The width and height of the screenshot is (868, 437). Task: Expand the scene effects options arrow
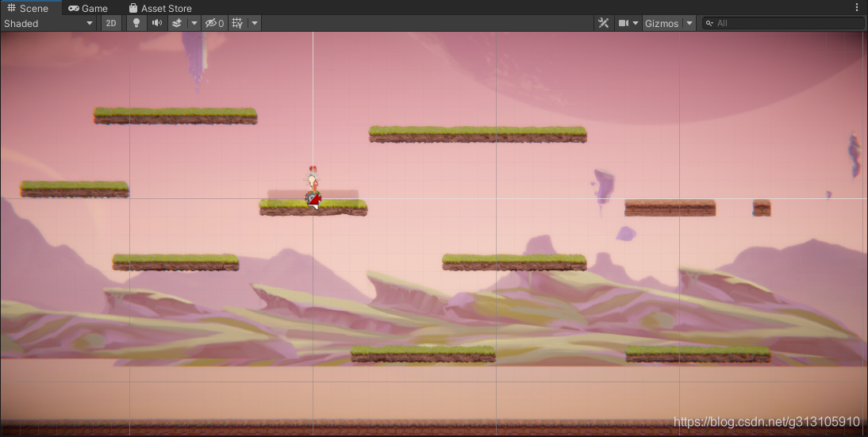point(194,23)
